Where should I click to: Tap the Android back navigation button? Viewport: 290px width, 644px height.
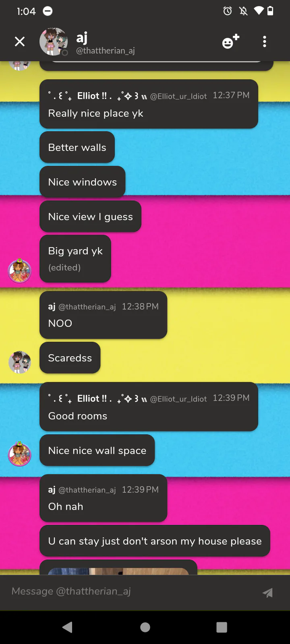68,627
